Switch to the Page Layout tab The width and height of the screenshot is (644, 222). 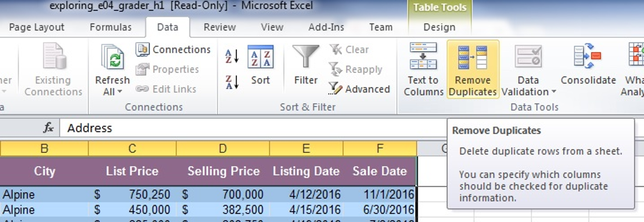pos(37,27)
